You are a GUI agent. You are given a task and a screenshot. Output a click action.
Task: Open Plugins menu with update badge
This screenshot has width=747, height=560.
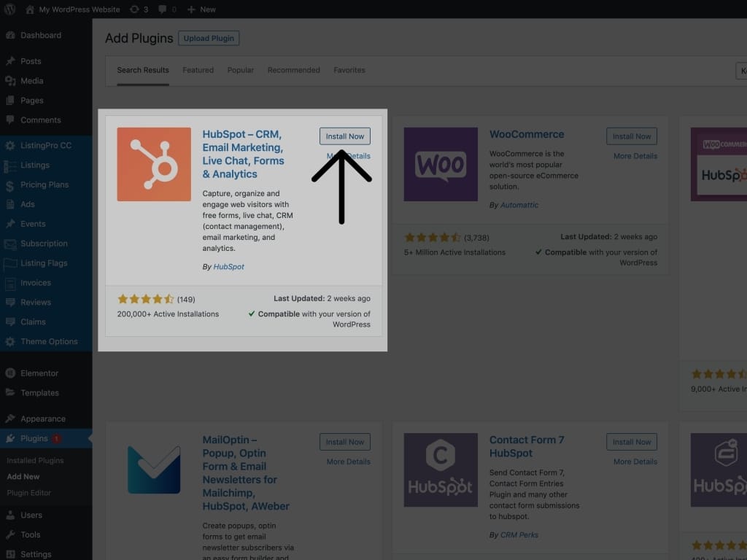46,438
